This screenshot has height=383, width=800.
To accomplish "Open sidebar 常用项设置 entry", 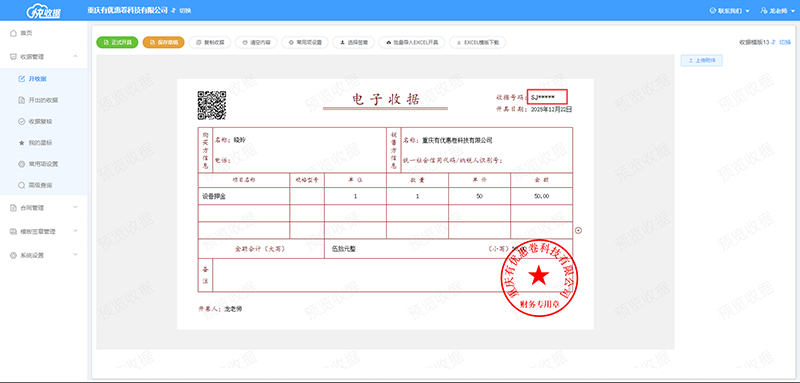I will click(43, 164).
